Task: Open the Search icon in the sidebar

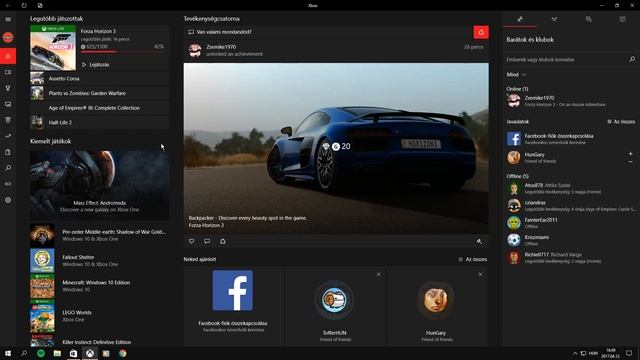Action: [8, 168]
